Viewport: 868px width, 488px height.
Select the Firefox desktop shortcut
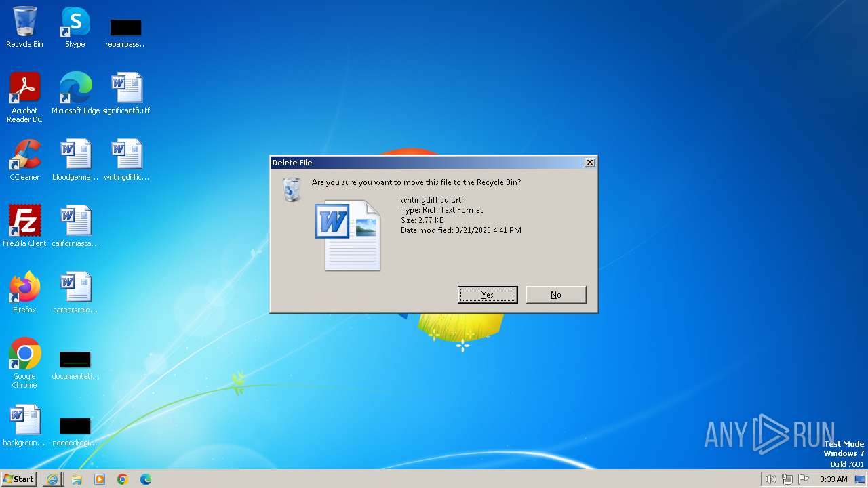pyautogui.click(x=24, y=293)
